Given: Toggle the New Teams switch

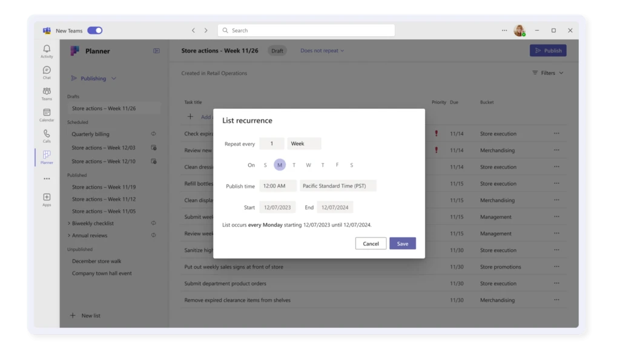Looking at the screenshot, I should pyautogui.click(x=96, y=30).
